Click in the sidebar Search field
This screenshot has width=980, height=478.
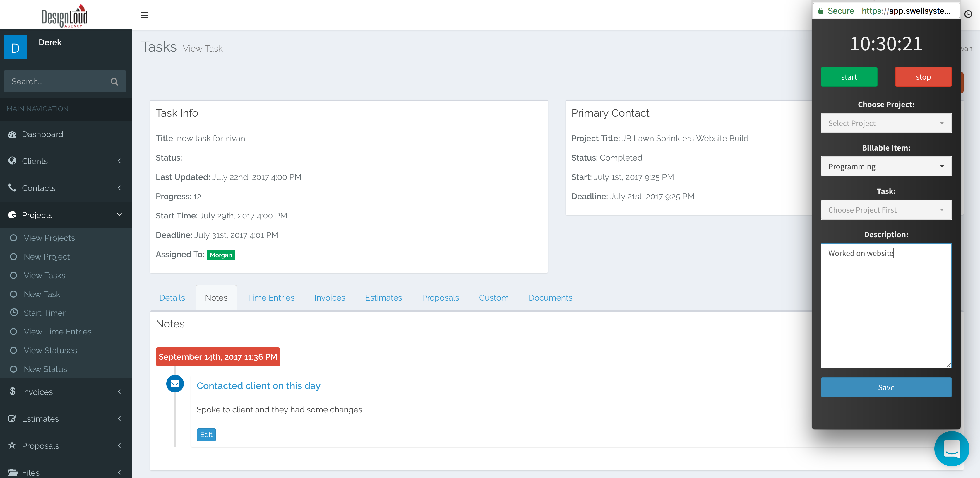click(57, 81)
